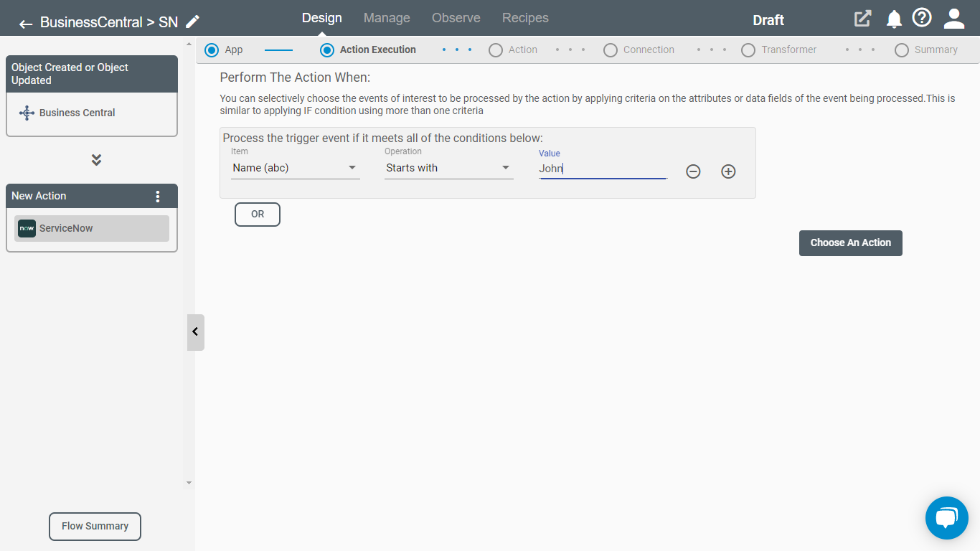The image size is (980, 551).
Task: Switch to the Recipes tab
Action: click(525, 18)
